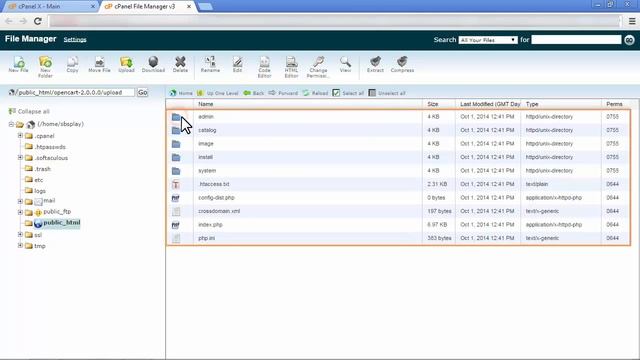The width and height of the screenshot is (640, 360).
Task: Select php.ini file name
Action: pyautogui.click(x=207, y=238)
